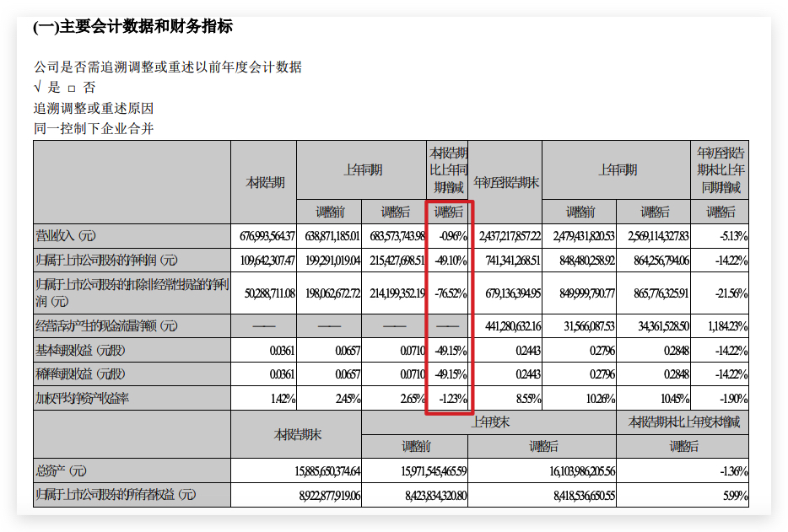788x532 pixels.
Task: Click the 本报告期 column header
Action: tap(265, 183)
